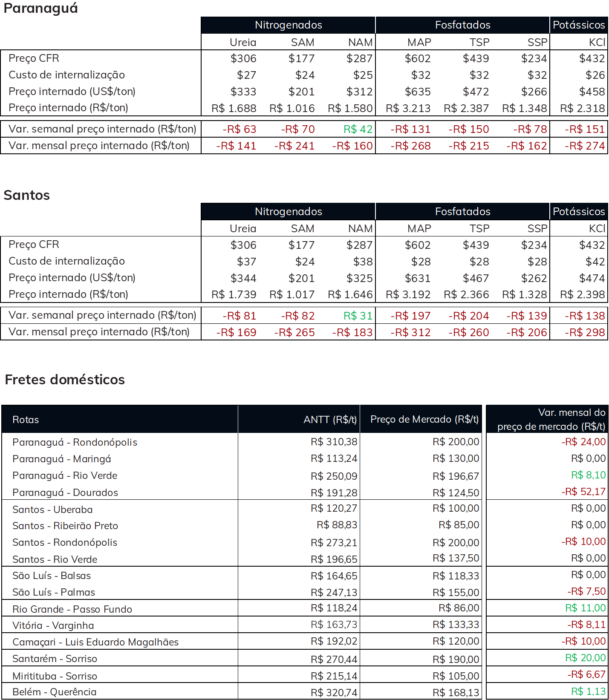Click the Preço de Mercado (R$/t) header

(424, 419)
